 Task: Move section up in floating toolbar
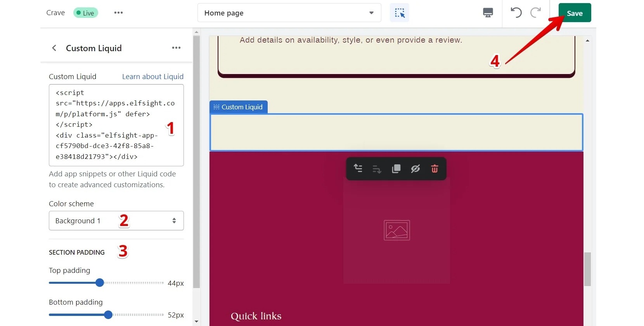(x=358, y=169)
